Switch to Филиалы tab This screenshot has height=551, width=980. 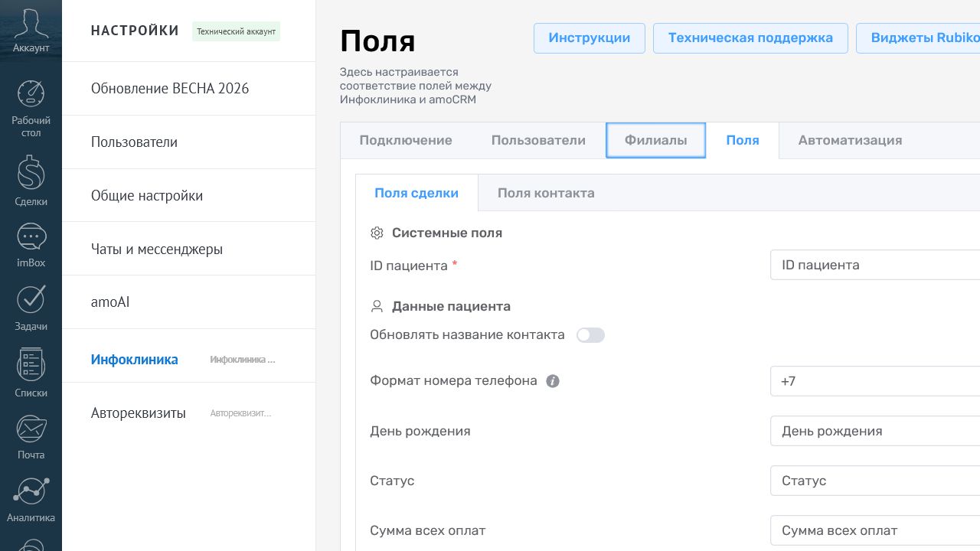655,140
